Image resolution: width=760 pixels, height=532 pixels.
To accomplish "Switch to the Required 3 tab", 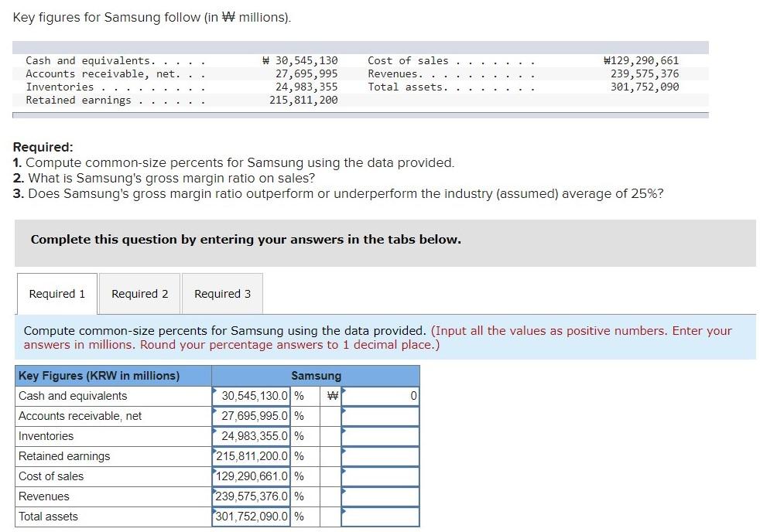I will [x=222, y=294].
